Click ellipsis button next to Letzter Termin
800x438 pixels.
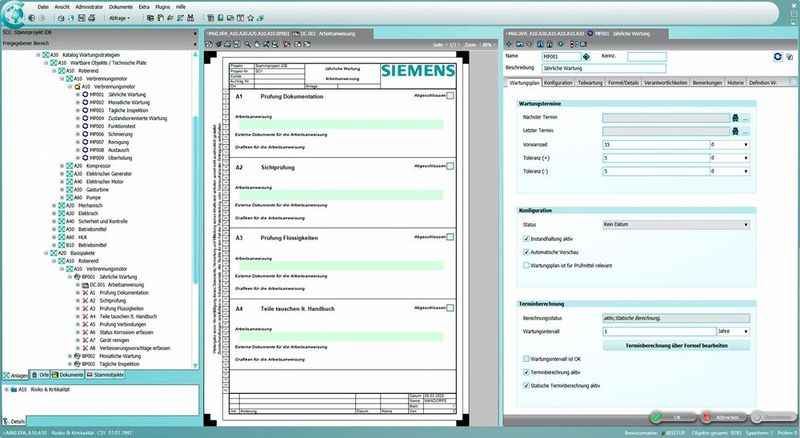coord(746,131)
